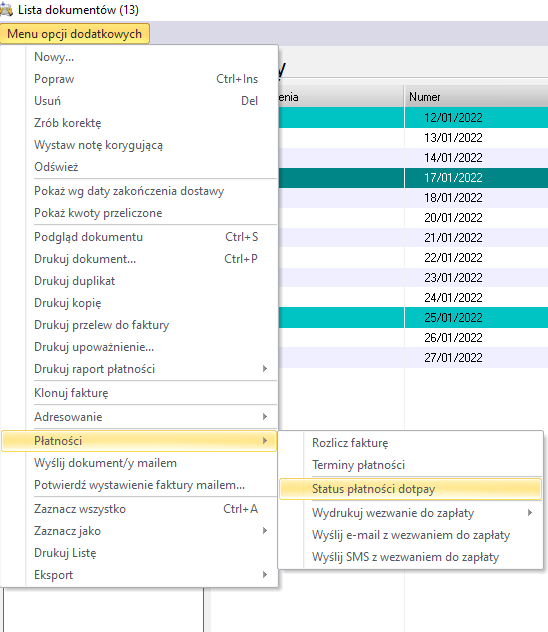Open Terminy płatności option
Image resolution: width=548 pixels, height=632 pixels.
click(410, 465)
